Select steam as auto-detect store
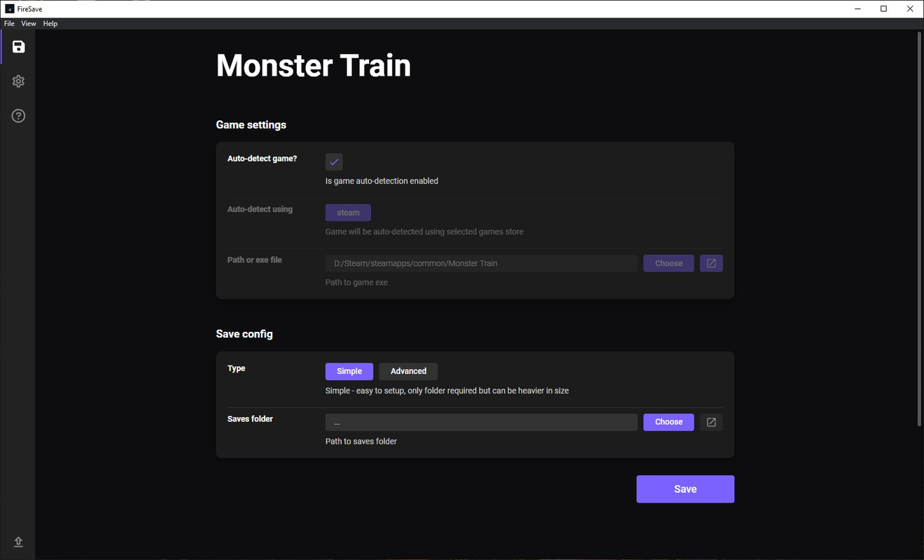Image resolution: width=924 pixels, height=560 pixels. point(348,212)
